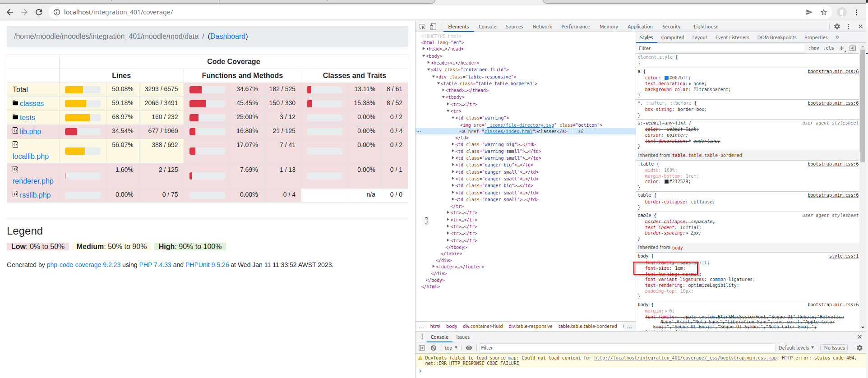The width and height of the screenshot is (868, 378).
Task: Open the Dashboard link in the breadcrumb
Action: [228, 37]
